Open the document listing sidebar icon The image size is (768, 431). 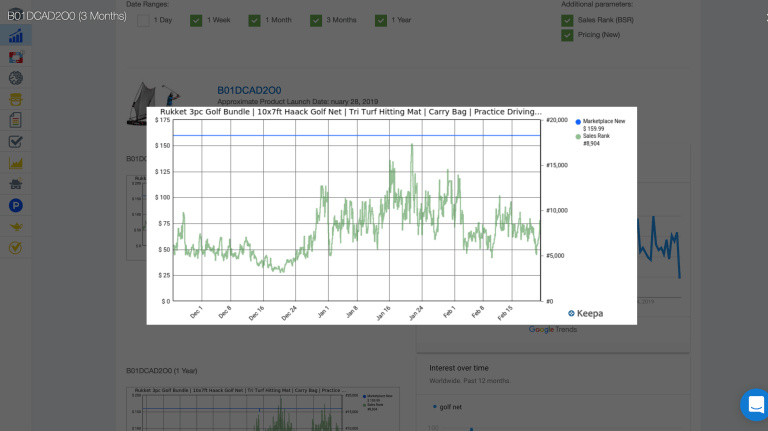[x=16, y=120]
